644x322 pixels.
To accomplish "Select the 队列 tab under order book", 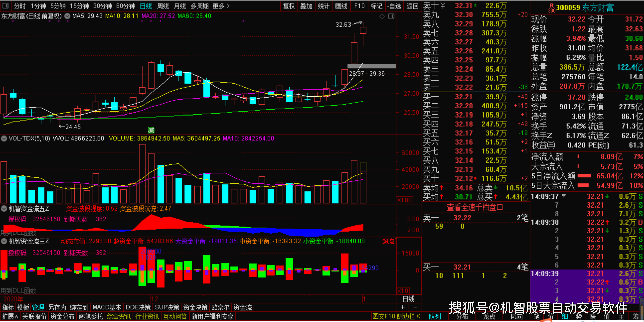I will (435, 316).
